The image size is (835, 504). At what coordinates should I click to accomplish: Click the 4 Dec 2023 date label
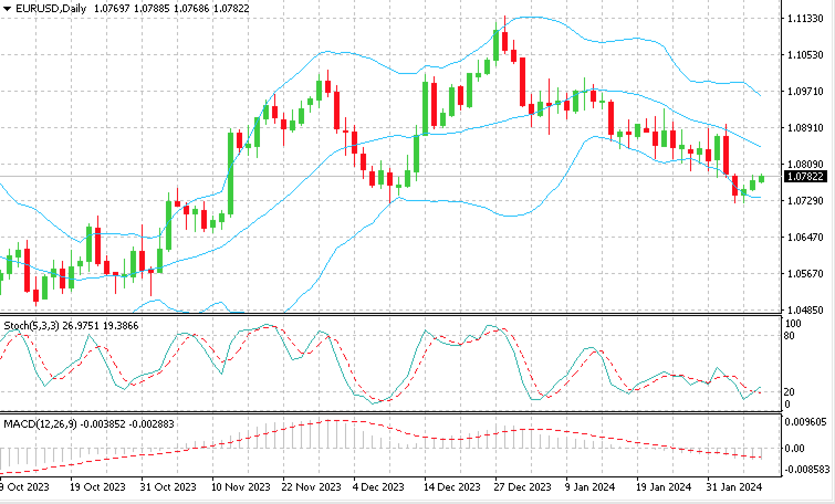point(379,487)
